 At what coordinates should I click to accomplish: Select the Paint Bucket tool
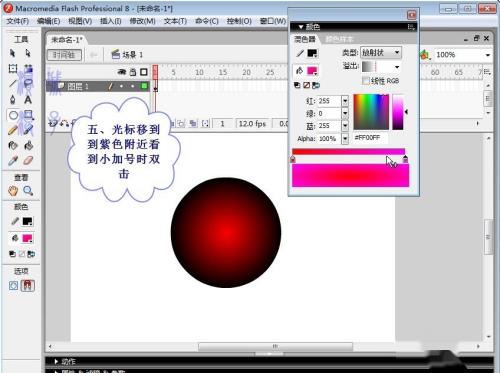[x=28, y=145]
